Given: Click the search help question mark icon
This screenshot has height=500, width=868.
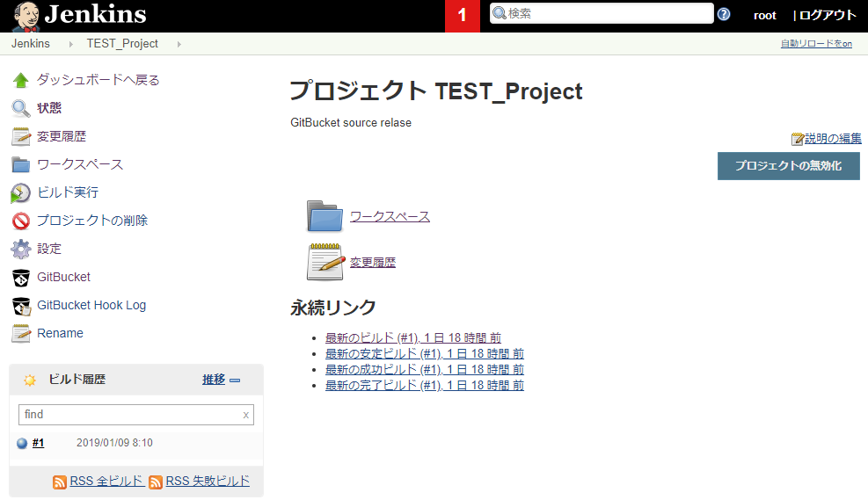Looking at the screenshot, I should coord(724,14).
